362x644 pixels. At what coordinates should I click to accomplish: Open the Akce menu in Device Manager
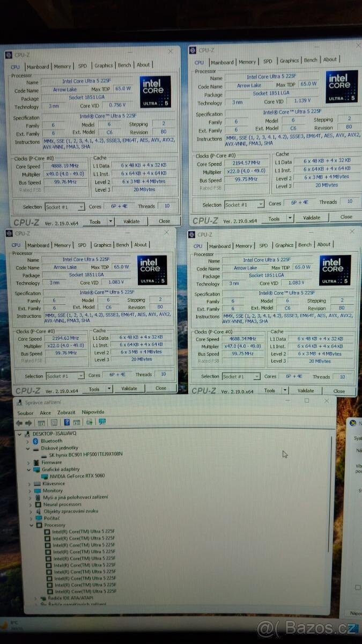pyautogui.click(x=46, y=413)
